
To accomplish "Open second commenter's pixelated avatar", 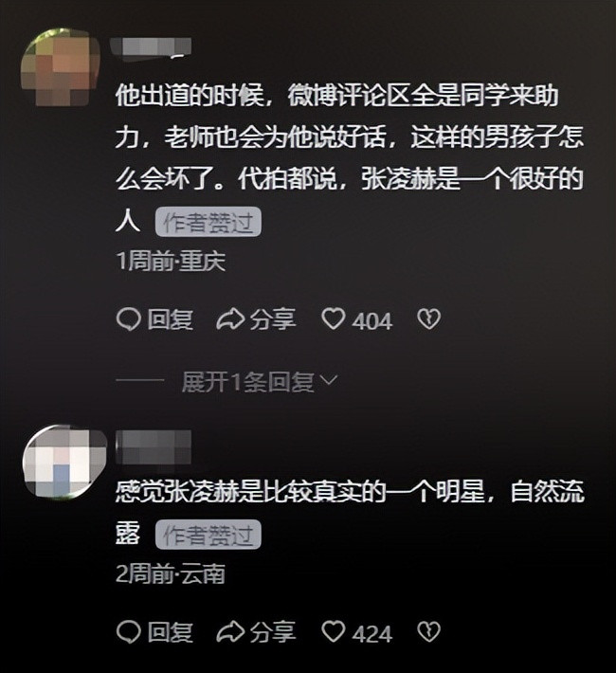I will (64, 462).
